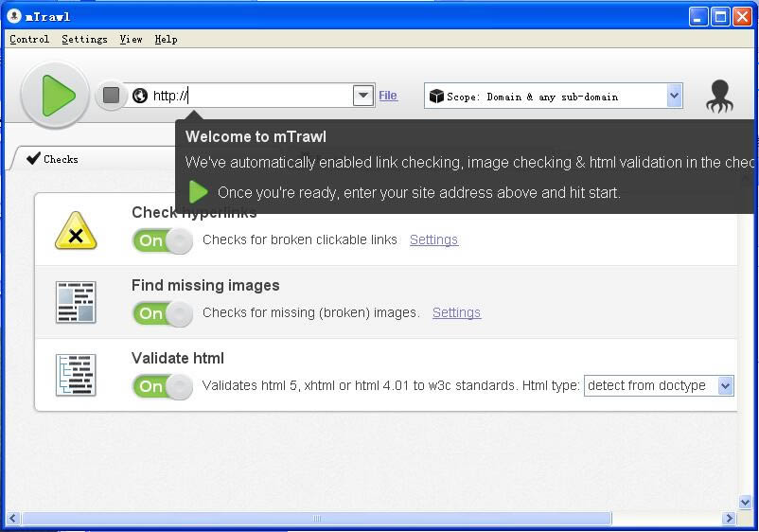Image resolution: width=759 pixels, height=532 pixels.
Task: Click the horizontal scrollbar thumb
Action: [x=317, y=519]
